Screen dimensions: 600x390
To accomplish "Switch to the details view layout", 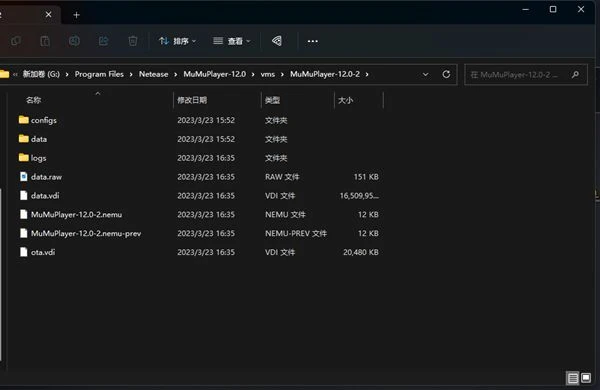I will click(573, 379).
